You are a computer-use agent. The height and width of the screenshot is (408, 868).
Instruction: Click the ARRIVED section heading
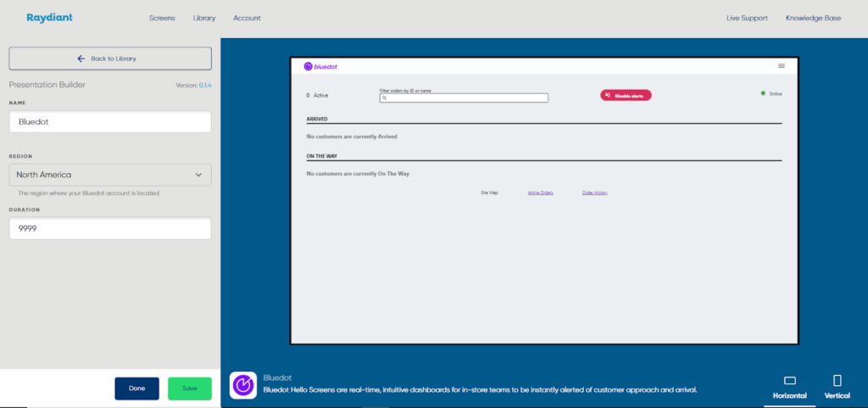tap(317, 119)
